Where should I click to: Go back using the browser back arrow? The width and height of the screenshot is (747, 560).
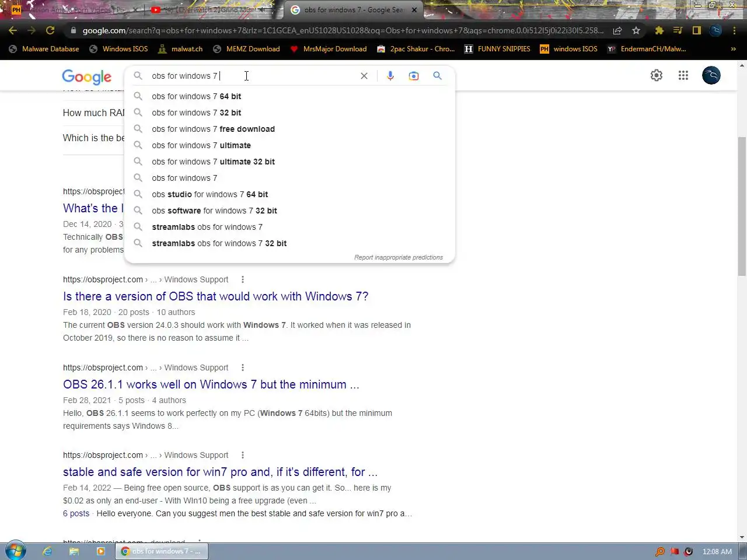13,30
